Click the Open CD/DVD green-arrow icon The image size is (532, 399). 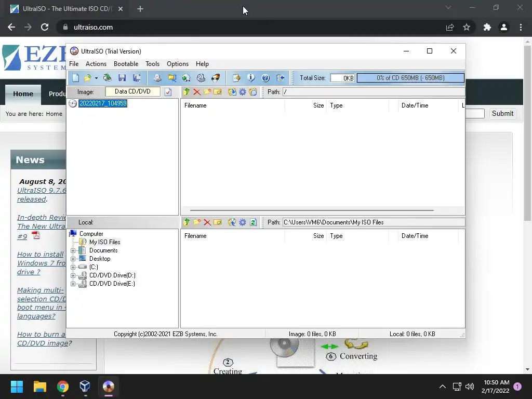click(107, 78)
